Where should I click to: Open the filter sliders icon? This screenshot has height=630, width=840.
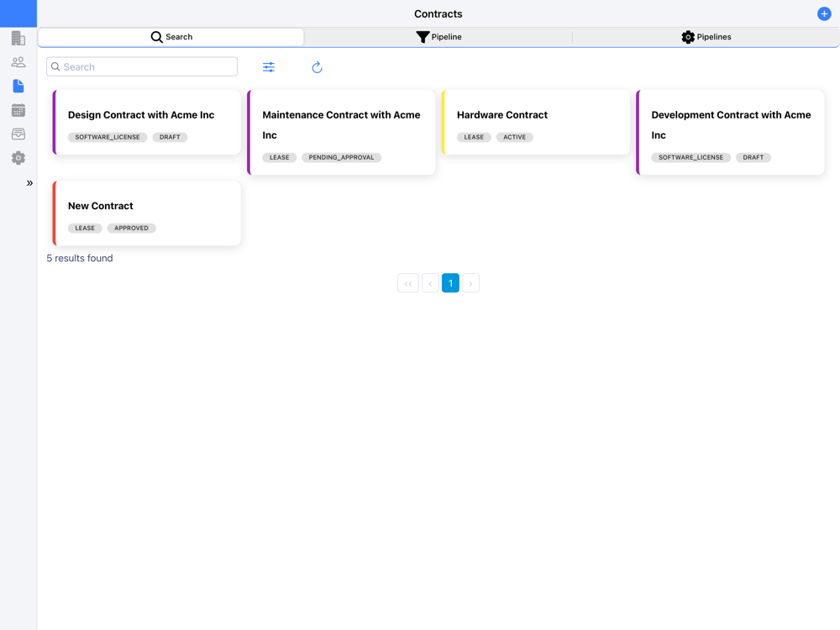click(x=269, y=67)
